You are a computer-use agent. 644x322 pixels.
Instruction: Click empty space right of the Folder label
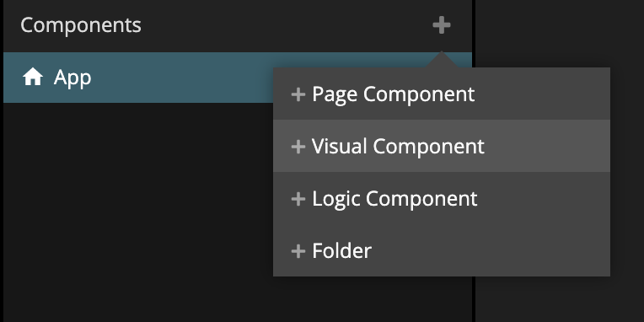491,250
